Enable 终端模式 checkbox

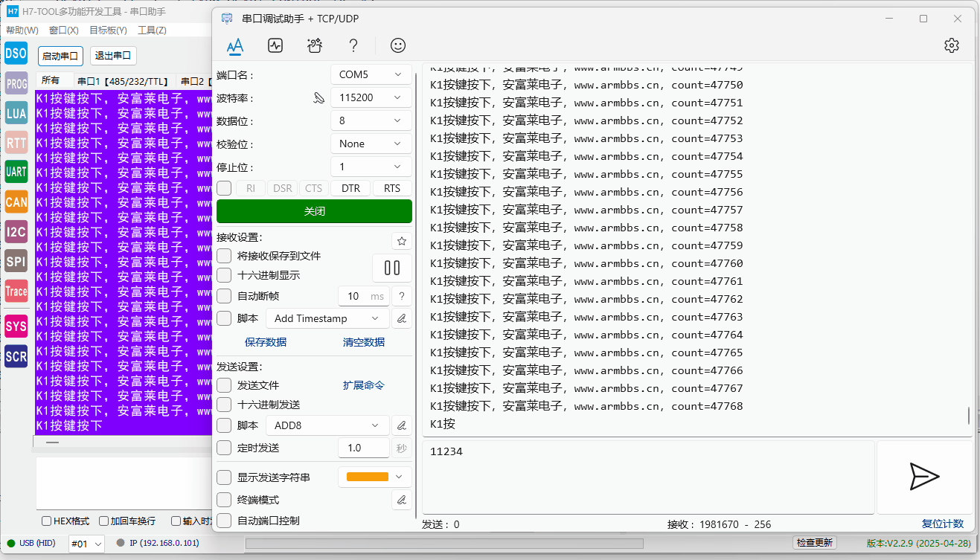224,500
